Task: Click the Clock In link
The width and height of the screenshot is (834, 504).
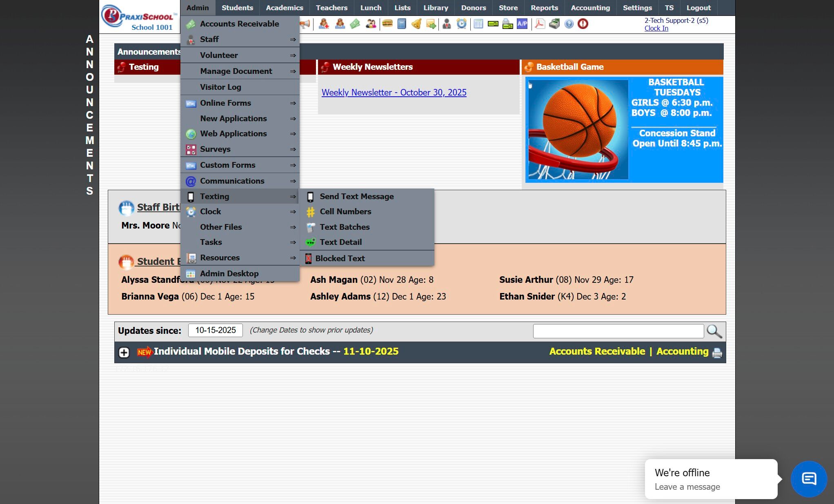Action: click(x=656, y=28)
